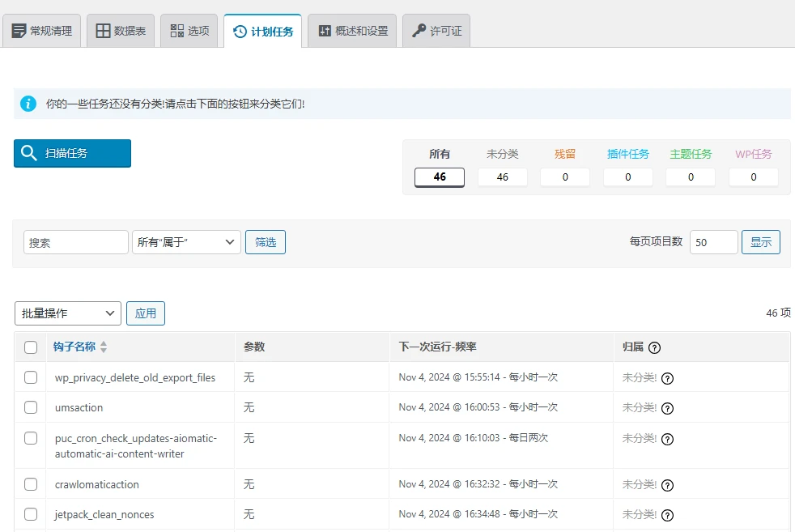The height and width of the screenshot is (532, 795).
Task: Check the checkbox for umsaction task
Action: point(30,407)
